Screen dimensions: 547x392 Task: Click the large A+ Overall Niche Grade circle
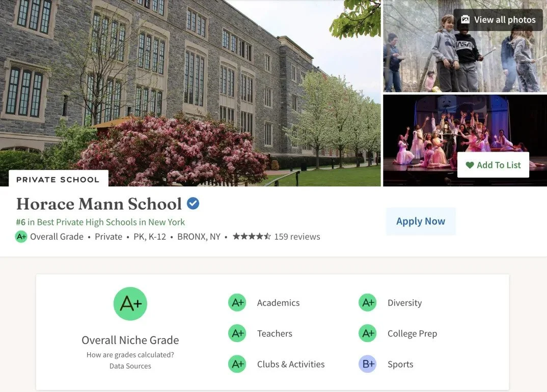point(130,304)
